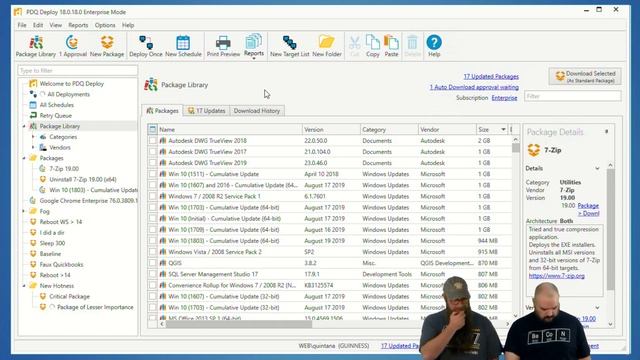The width and height of the screenshot is (640, 360).
Task: Open the Reports toolbar button
Action: tap(254, 46)
